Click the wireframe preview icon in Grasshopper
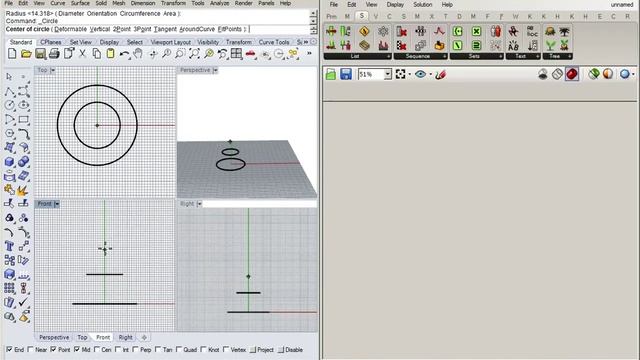This screenshot has height=360, width=640. [557, 74]
